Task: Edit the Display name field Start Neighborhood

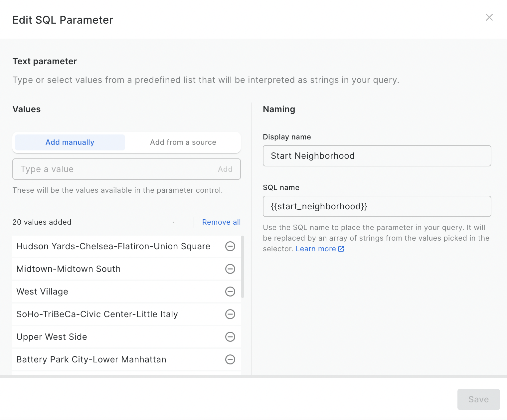Action: 377,155
